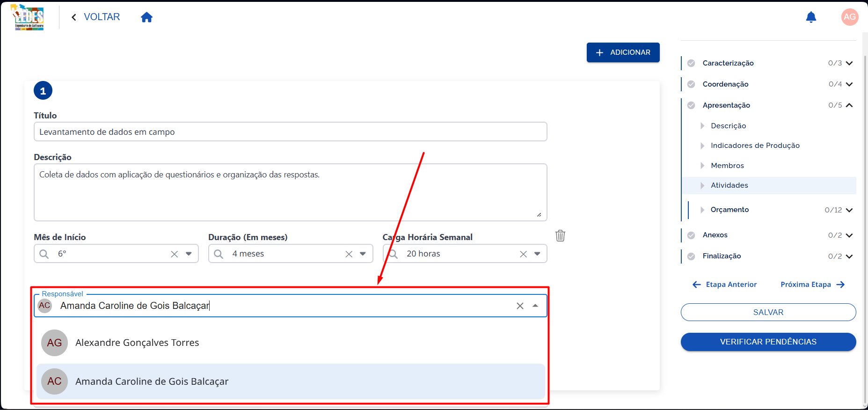This screenshot has width=868, height=410.
Task: Select Alexandre Gonçalves Torres option
Action: (x=291, y=343)
